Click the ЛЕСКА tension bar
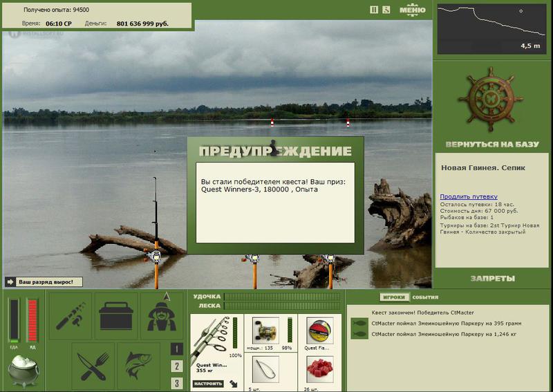Screen dimensions: 553x392 click(282, 306)
